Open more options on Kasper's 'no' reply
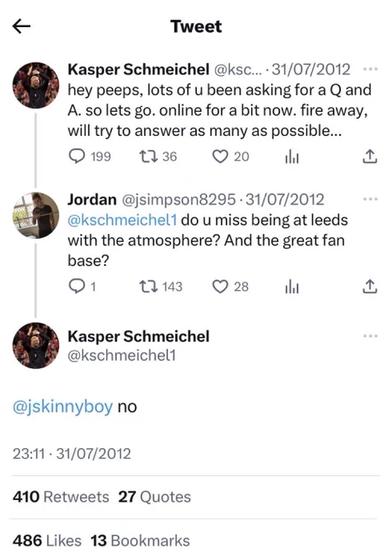The image size is (392, 560). click(371, 336)
